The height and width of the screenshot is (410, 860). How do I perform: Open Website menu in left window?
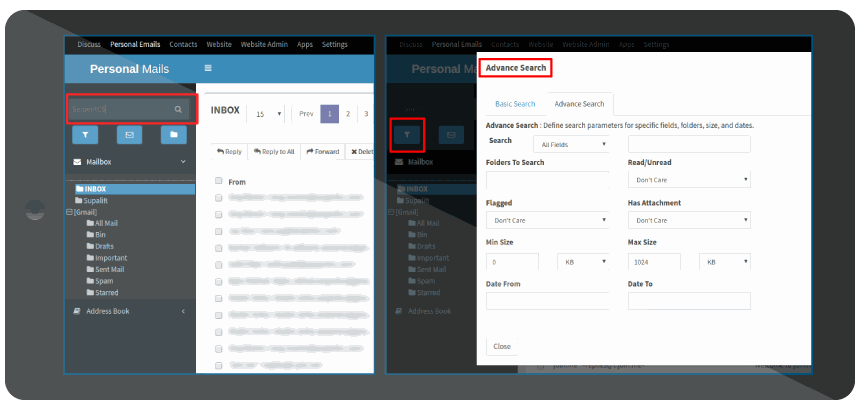pyautogui.click(x=219, y=44)
